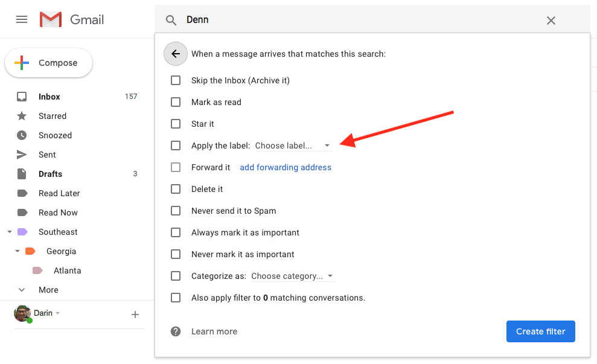Clear the search with the X icon

coord(551,20)
